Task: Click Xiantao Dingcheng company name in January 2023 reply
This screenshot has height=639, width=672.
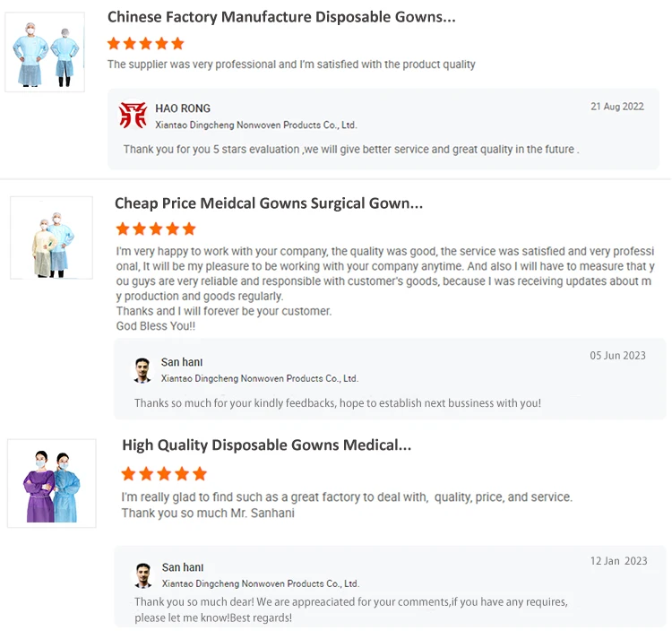Action: (261, 583)
